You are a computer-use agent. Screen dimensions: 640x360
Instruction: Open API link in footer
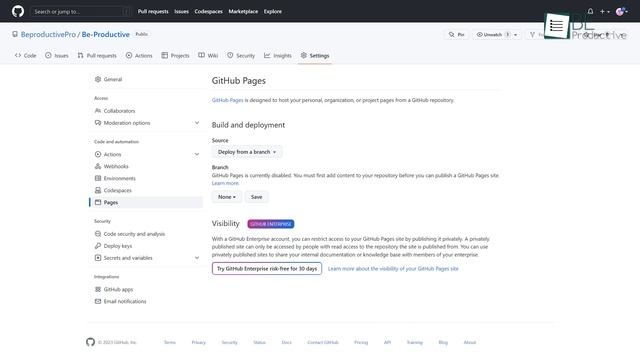pyautogui.click(x=387, y=342)
